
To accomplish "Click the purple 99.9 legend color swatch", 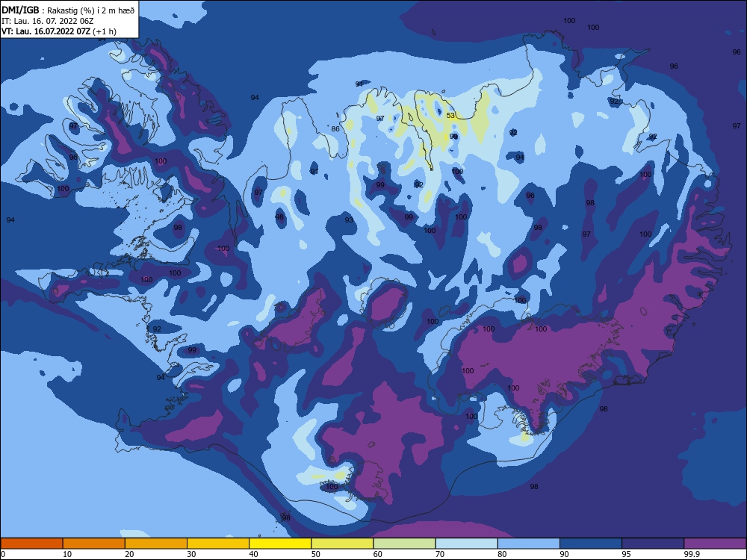I will click(715, 544).
